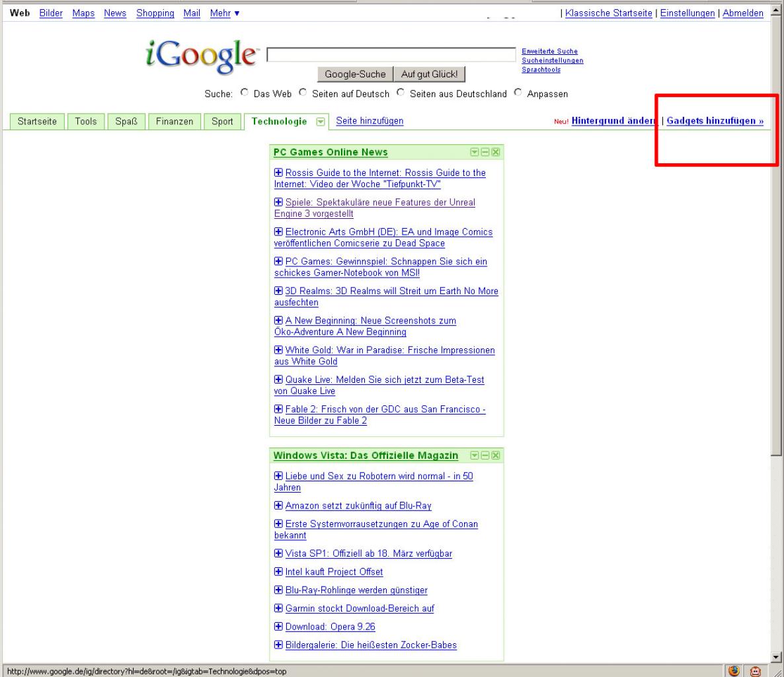
Task: Expand plus icon beside Liebe und Sex zu Robotern
Action: (278, 475)
